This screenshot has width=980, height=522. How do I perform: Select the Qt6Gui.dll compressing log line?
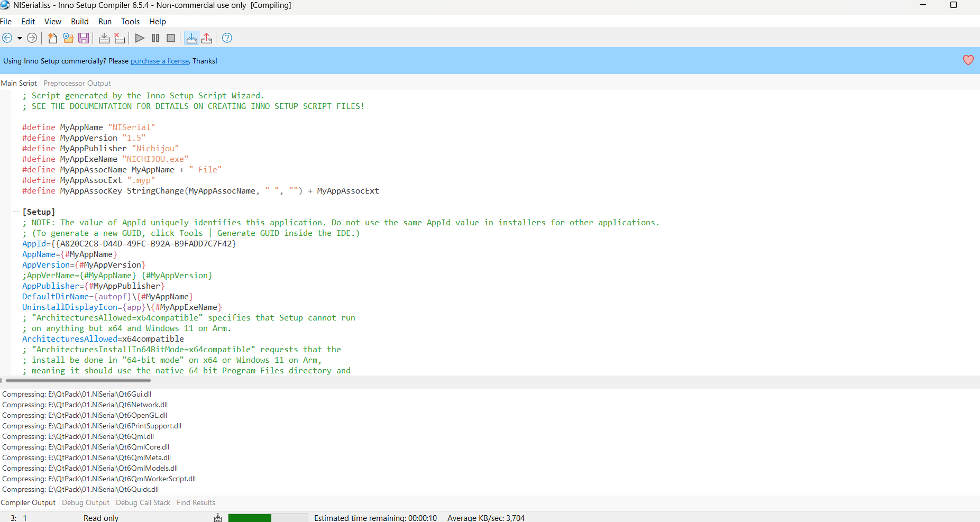77,394
